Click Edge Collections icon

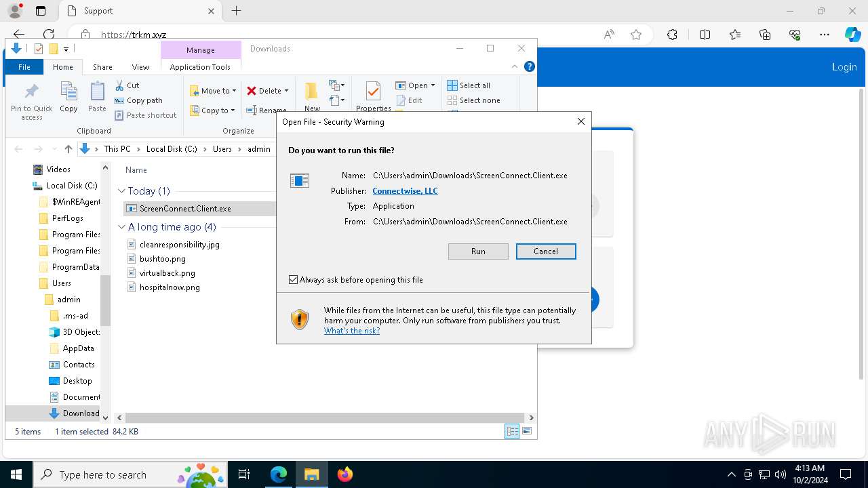pyautogui.click(x=765, y=35)
